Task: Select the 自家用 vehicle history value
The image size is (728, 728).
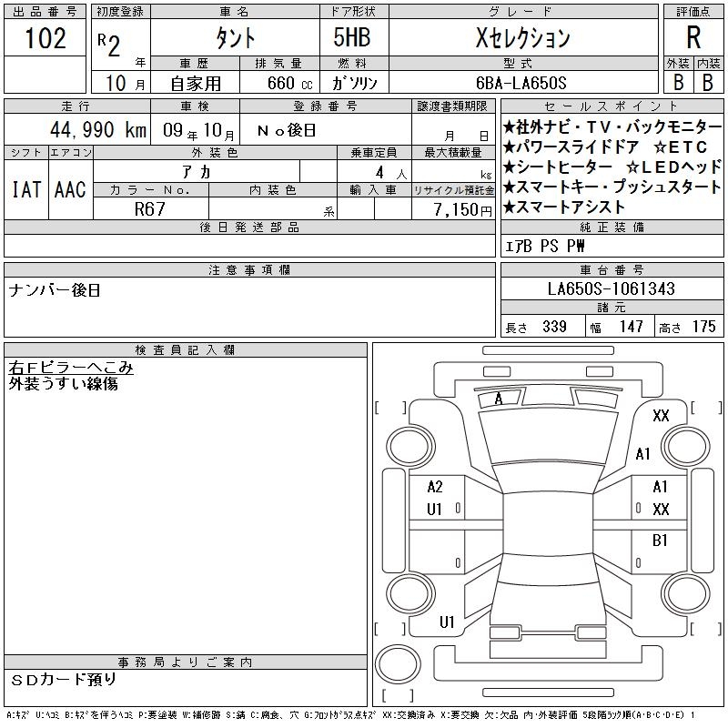Action: click(196, 84)
